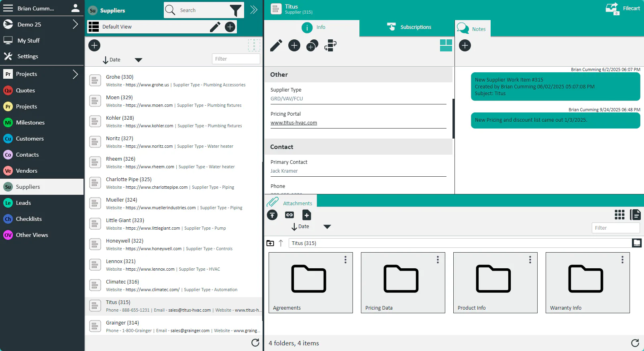The height and width of the screenshot is (351, 644).
Task: Expand the Projects section chevron in sidebar
Action: pyautogui.click(x=75, y=74)
